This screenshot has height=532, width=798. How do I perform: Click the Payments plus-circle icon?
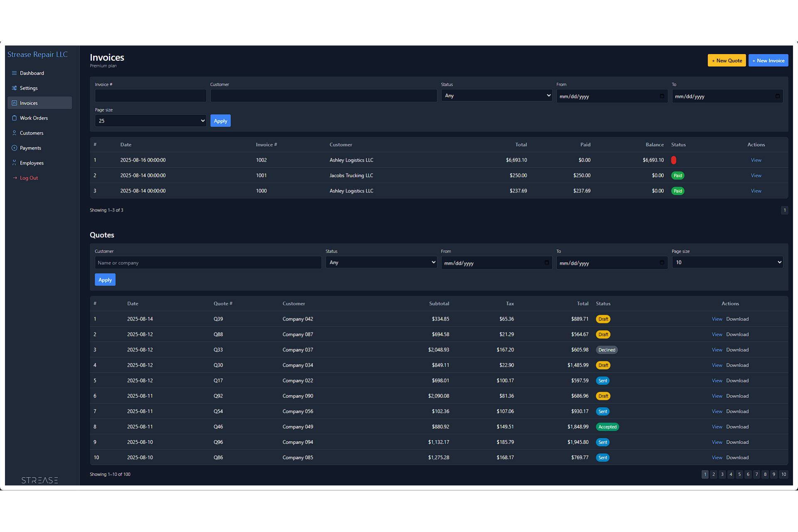click(x=14, y=148)
